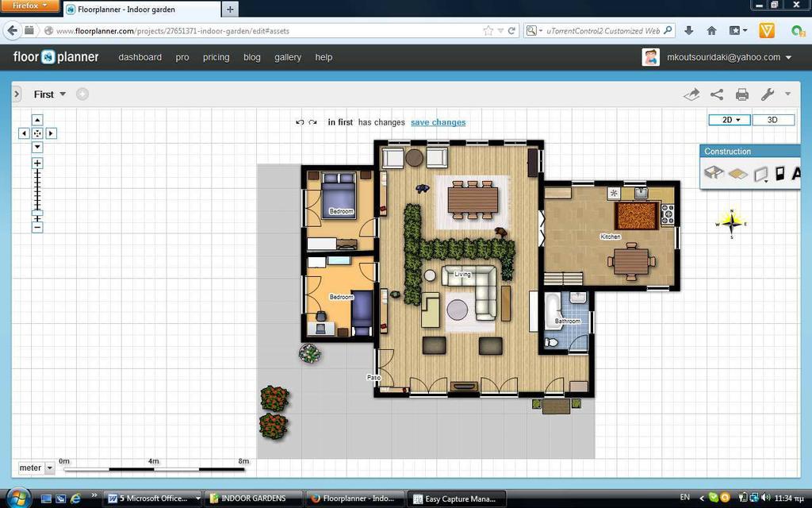Open the blog menu item
Viewport: 812px width, 508px height.
[251, 57]
